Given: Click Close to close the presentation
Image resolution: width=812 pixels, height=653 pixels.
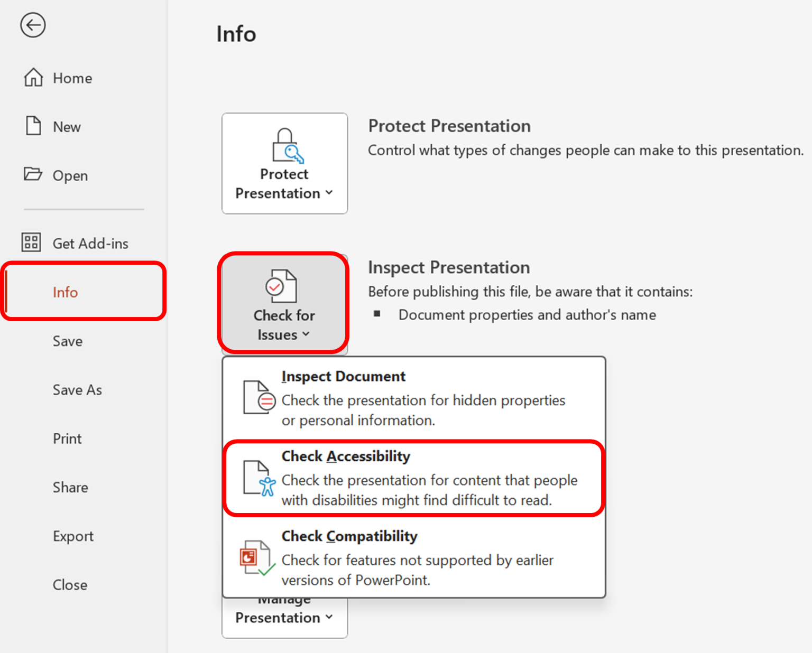Looking at the screenshot, I should 70,584.
